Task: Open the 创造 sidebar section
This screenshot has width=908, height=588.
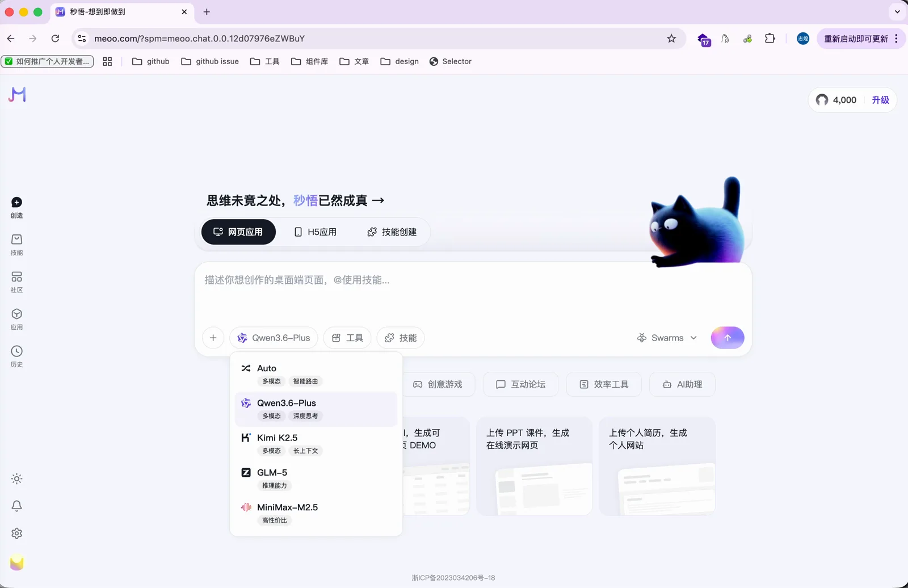Action: [x=17, y=208]
